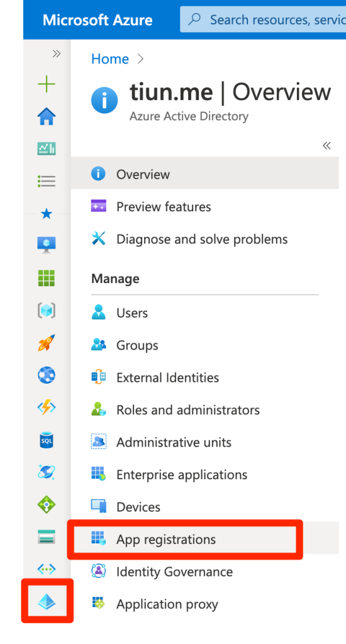Open Storage accounts icon
Image resolution: width=346 pixels, height=644 pixels.
point(47,537)
